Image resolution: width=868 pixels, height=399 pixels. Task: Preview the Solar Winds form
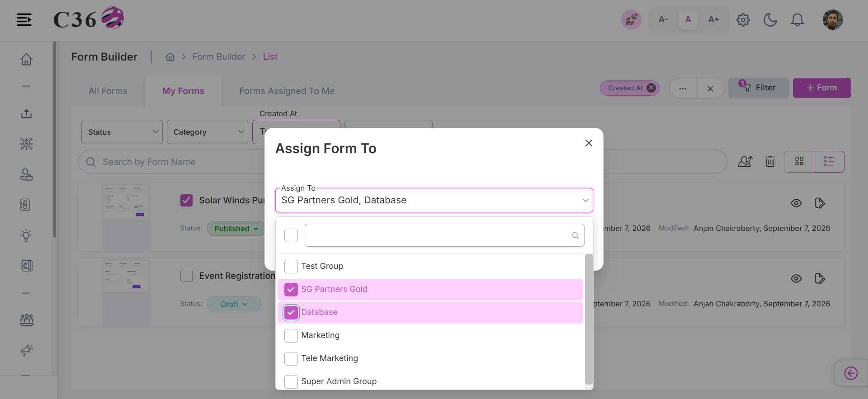point(796,203)
